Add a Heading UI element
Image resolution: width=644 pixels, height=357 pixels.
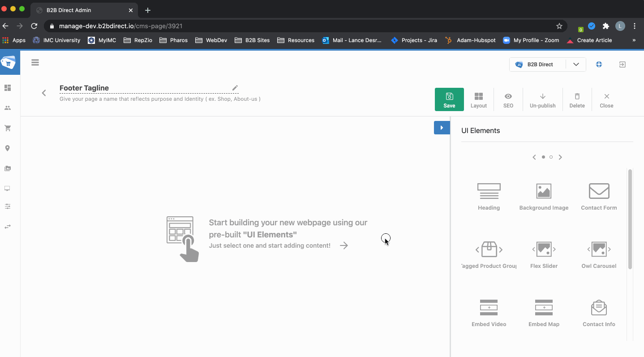click(x=489, y=195)
